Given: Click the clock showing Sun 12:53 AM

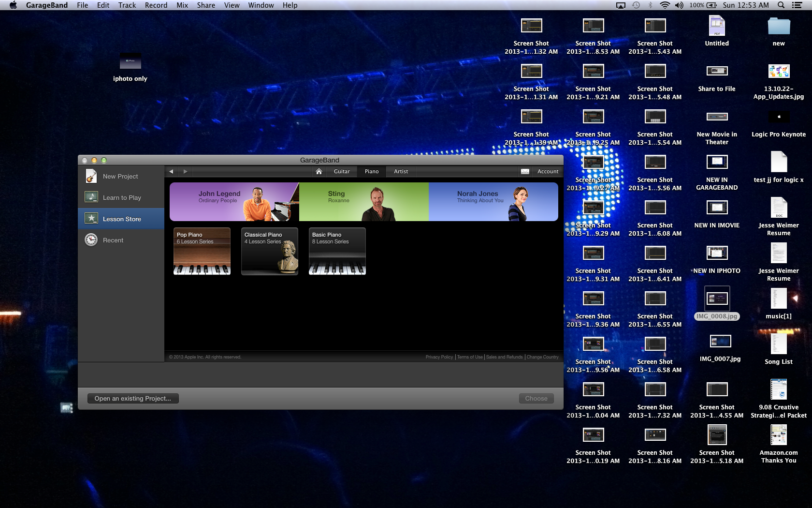Looking at the screenshot, I should click(x=746, y=5).
